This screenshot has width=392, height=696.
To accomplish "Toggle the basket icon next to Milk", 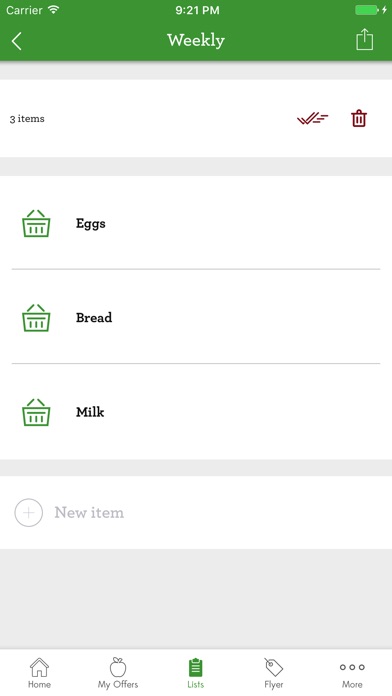I will (x=36, y=412).
